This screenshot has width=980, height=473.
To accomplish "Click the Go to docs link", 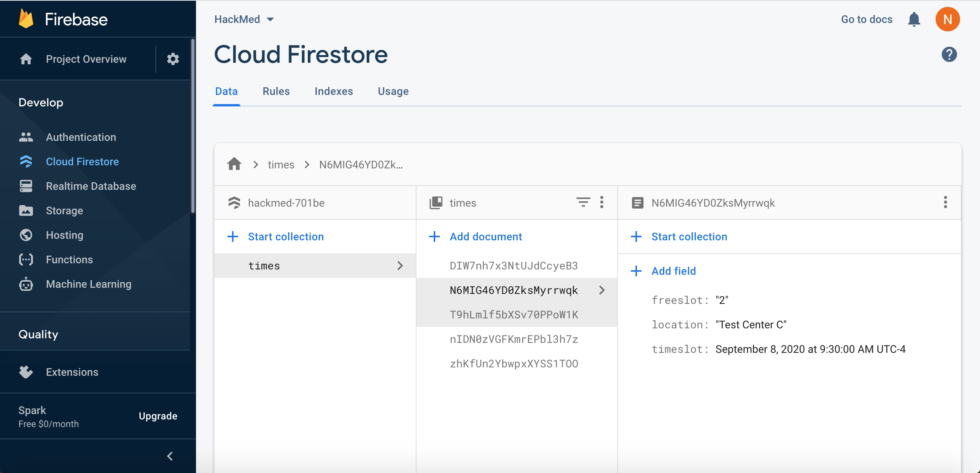I will coord(866,19).
